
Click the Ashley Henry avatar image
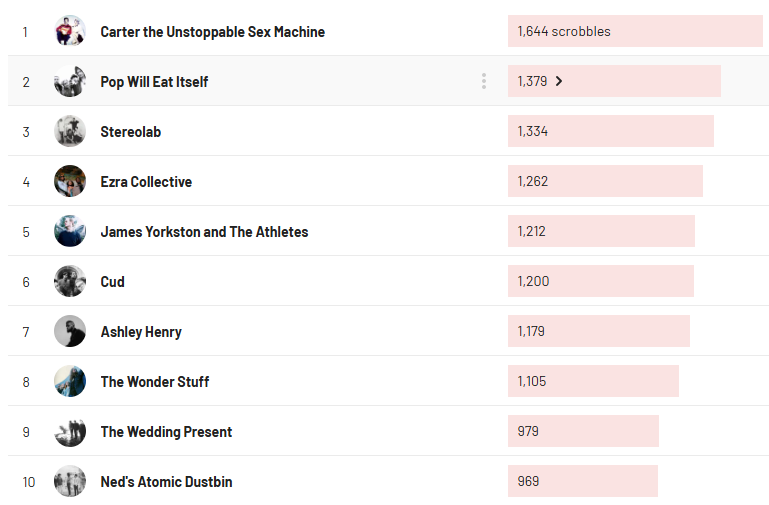point(70,331)
